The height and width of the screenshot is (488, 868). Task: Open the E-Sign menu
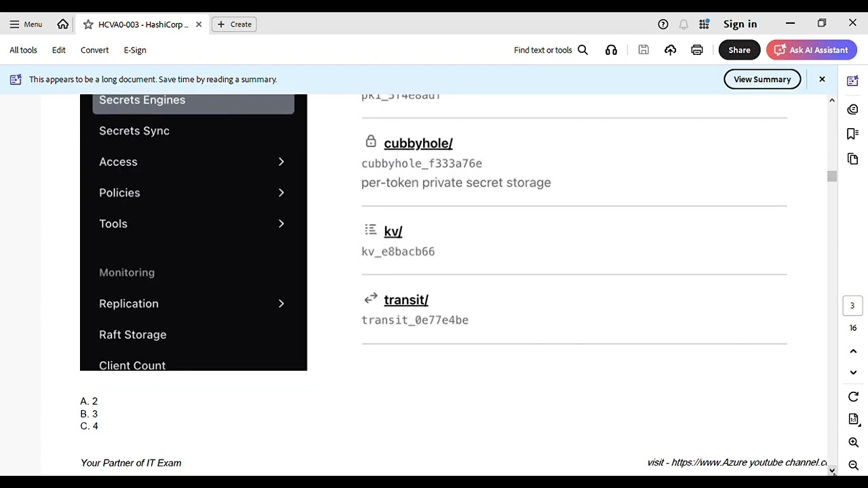pos(135,50)
